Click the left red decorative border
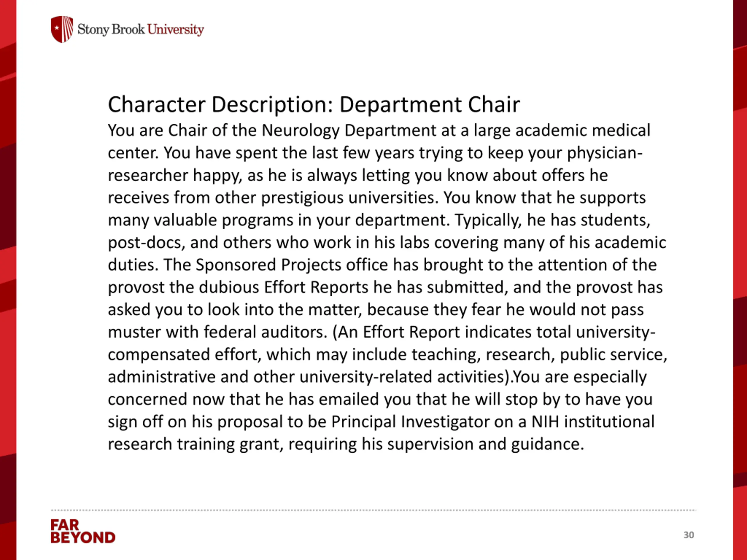This screenshot has height=560, width=747. [8, 280]
